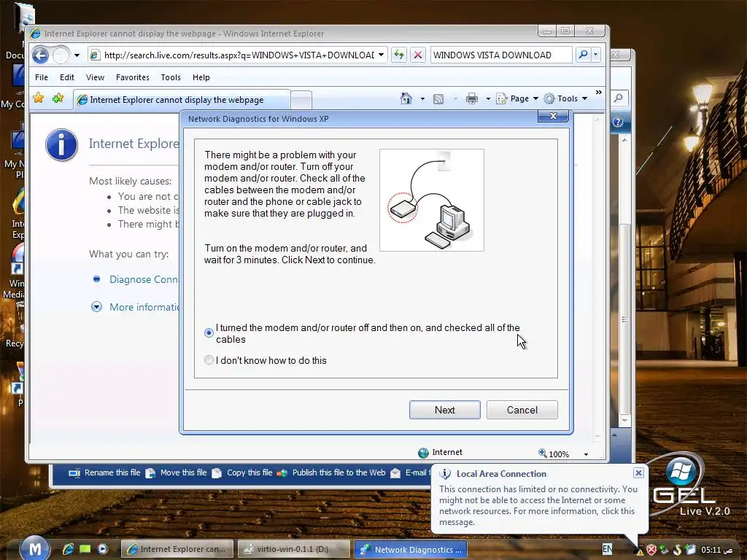Expand the Print dropdown arrow
The image size is (747, 560).
click(x=488, y=99)
